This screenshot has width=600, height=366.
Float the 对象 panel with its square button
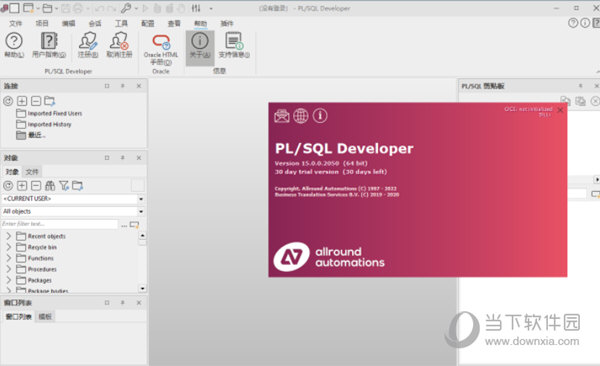[107, 158]
